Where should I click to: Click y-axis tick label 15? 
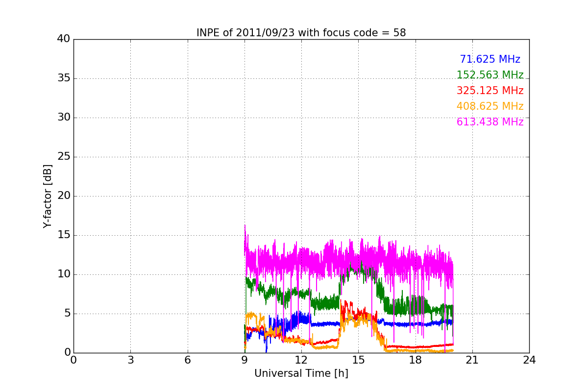[x=64, y=235]
